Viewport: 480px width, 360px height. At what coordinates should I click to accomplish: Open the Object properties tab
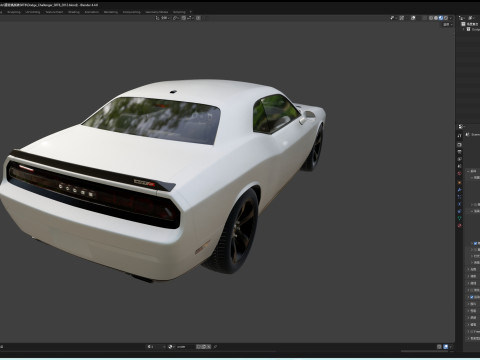click(x=460, y=183)
